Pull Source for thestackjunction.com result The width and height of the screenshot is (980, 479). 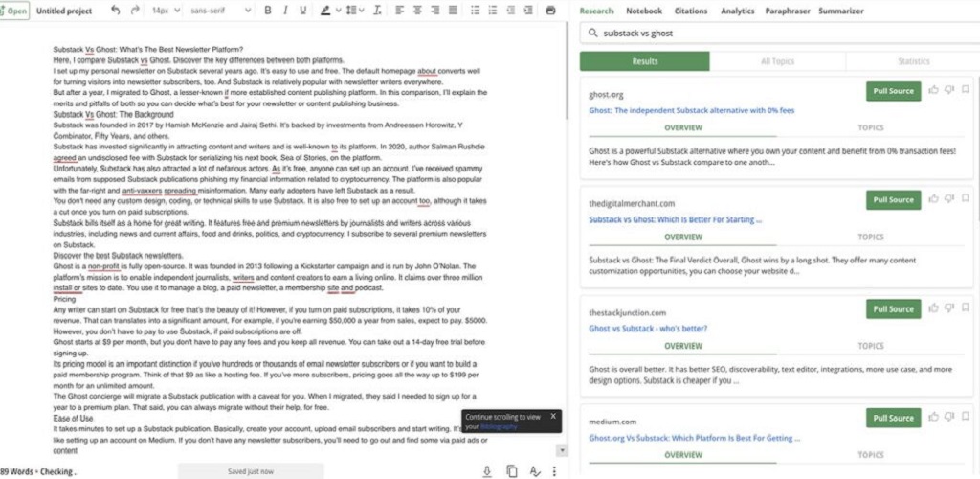(x=893, y=308)
